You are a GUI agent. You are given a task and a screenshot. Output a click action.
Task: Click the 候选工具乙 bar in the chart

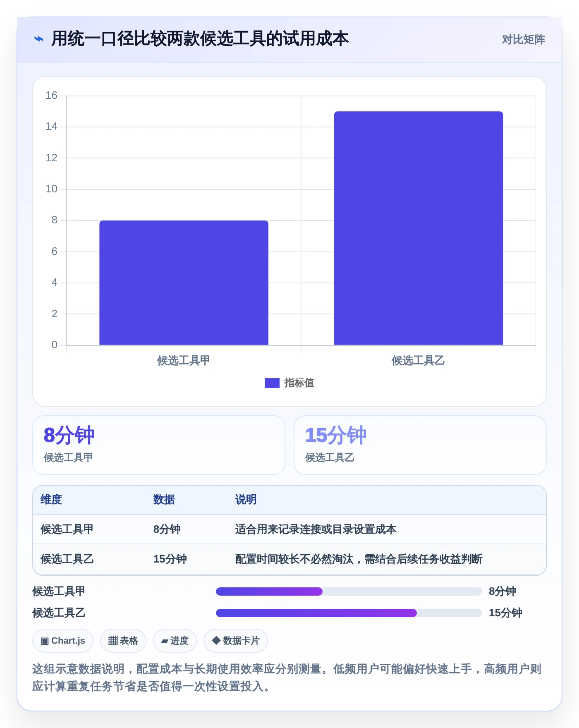[x=419, y=228]
